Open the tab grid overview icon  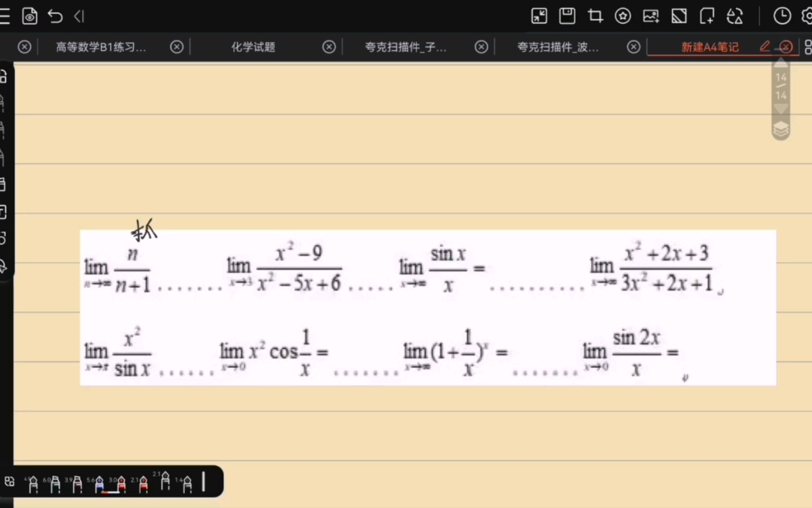click(808, 47)
